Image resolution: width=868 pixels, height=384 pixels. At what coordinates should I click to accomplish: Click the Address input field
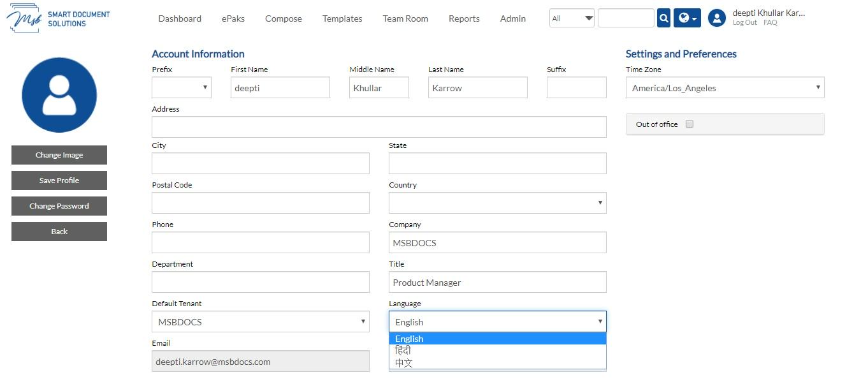tap(379, 127)
